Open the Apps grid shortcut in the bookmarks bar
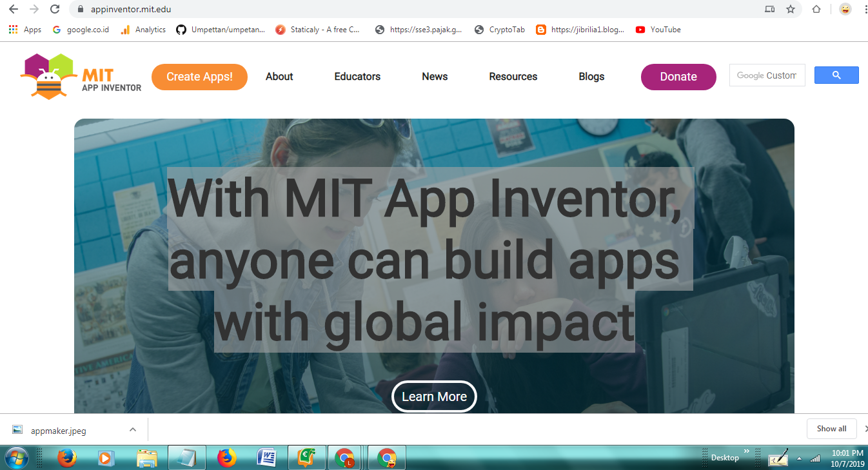The image size is (868, 470). point(25,30)
